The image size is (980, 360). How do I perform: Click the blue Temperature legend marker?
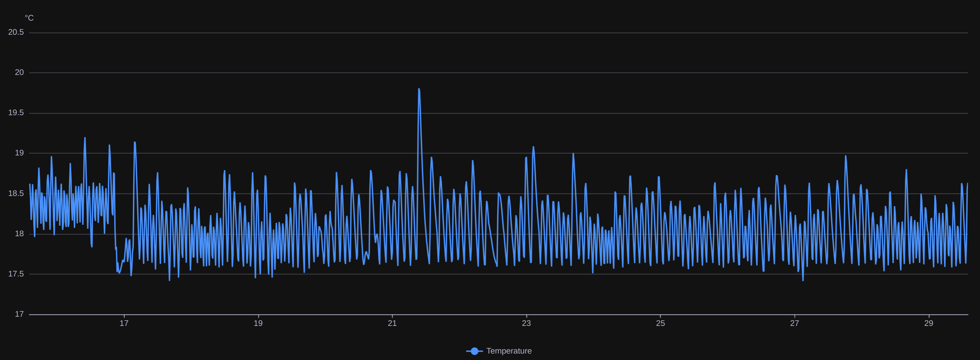coord(474,351)
